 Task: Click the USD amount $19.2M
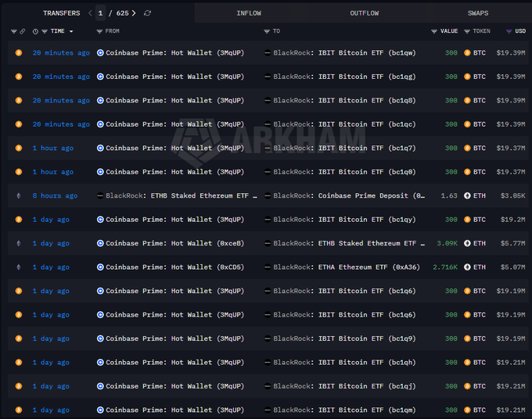[512, 220]
